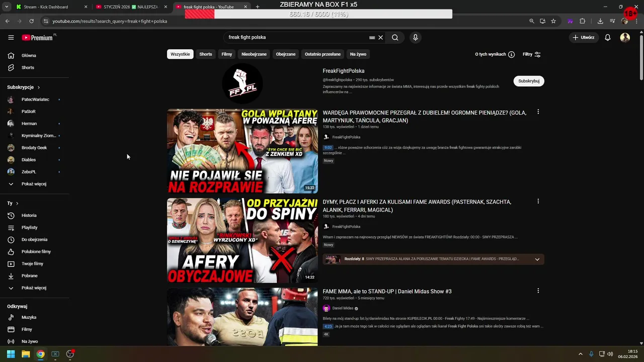Click the Chrome address bar URL
This screenshot has height=362, width=644.
pos(110,21)
